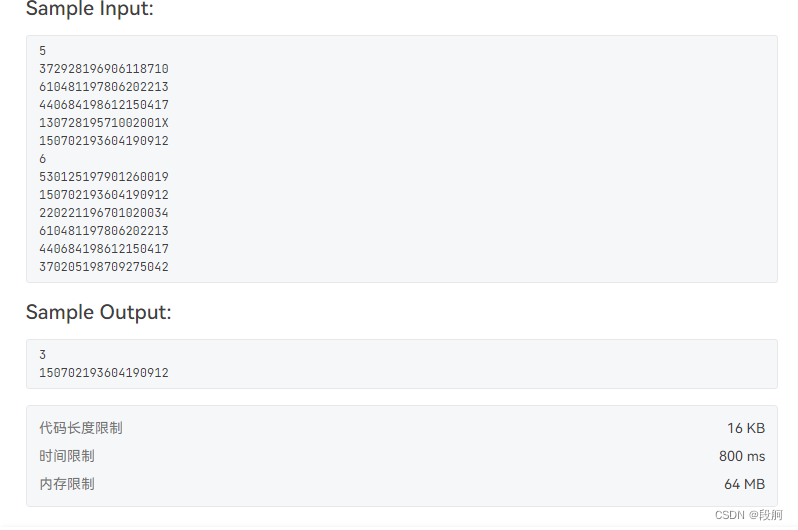The height and width of the screenshot is (530, 798).
Task: Click the 代码长度限制 label
Action: point(81,428)
